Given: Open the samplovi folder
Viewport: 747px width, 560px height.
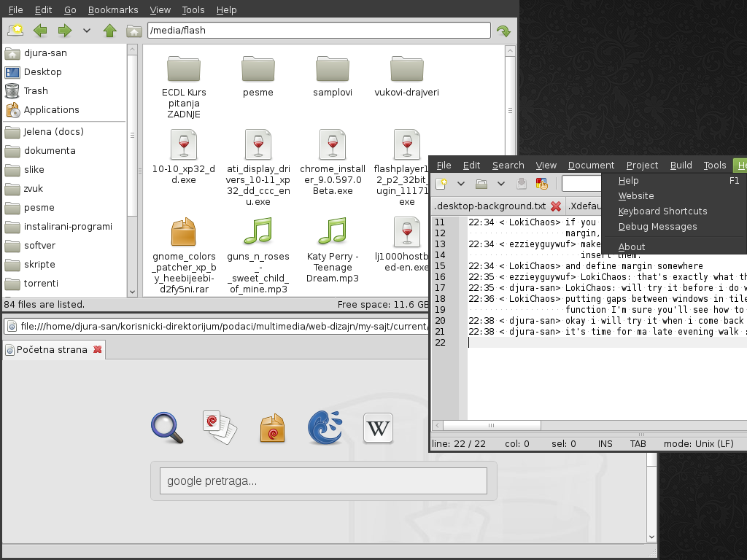Looking at the screenshot, I should (333, 70).
